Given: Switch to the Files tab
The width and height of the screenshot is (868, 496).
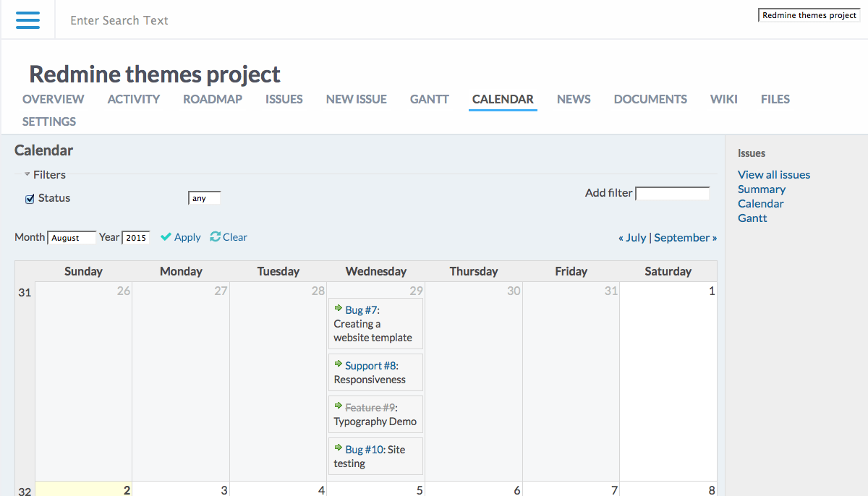Looking at the screenshot, I should coord(775,99).
